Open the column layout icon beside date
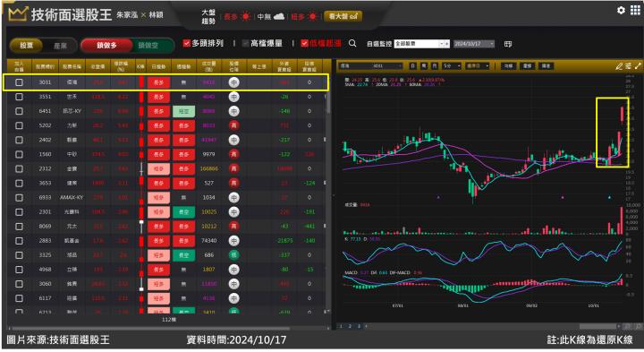This screenshot has width=644, height=352. coord(508,44)
